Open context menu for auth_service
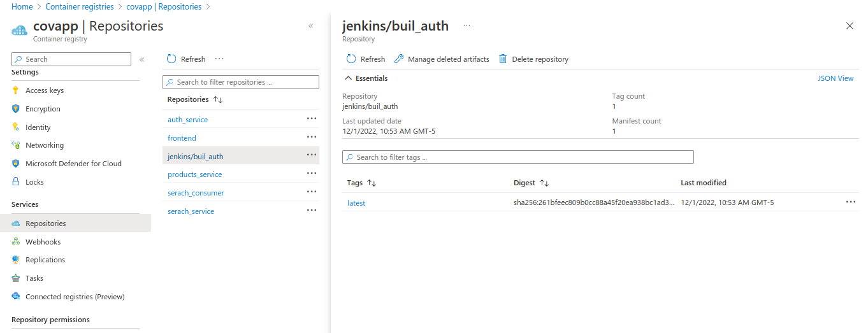This screenshot has width=868, height=333. click(x=312, y=118)
